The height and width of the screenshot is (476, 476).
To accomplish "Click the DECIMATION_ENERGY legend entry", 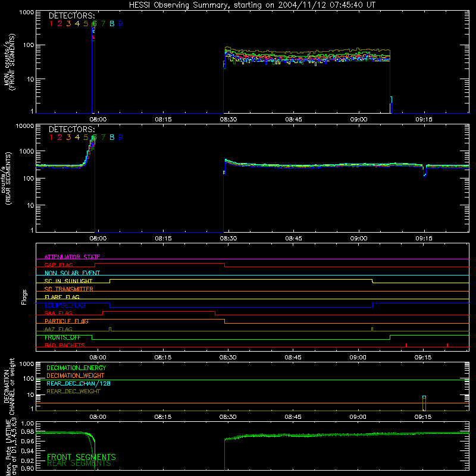I will [x=76, y=368].
